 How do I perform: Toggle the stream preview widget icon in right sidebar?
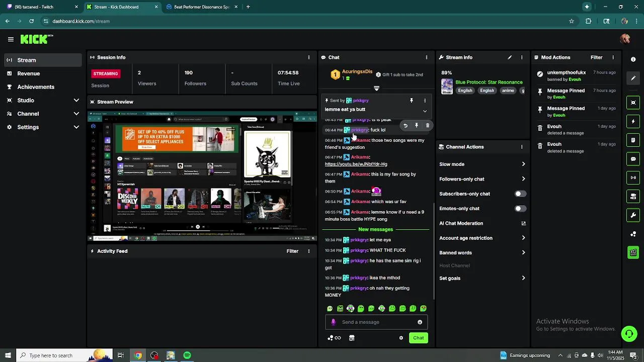(633, 103)
